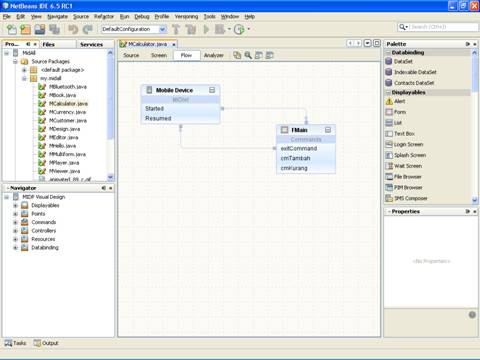Open the Profile icon dropdown arrow
The image size is (480, 360).
pyautogui.click(x=249, y=29)
